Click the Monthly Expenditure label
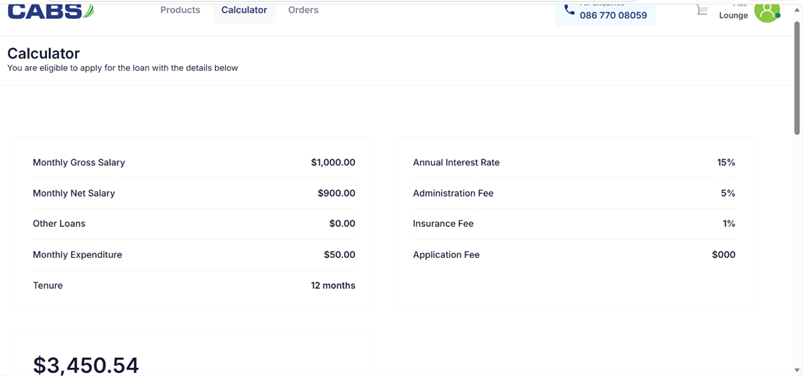 click(x=77, y=254)
